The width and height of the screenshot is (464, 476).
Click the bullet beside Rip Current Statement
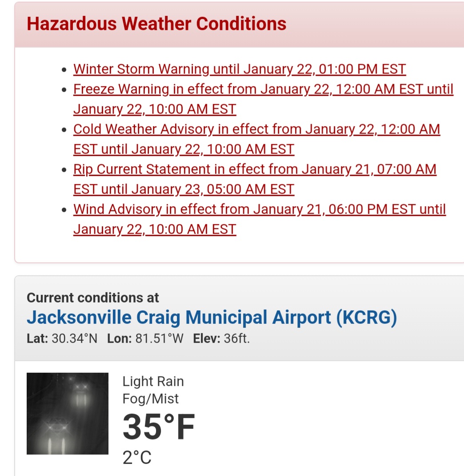pyautogui.click(x=64, y=170)
